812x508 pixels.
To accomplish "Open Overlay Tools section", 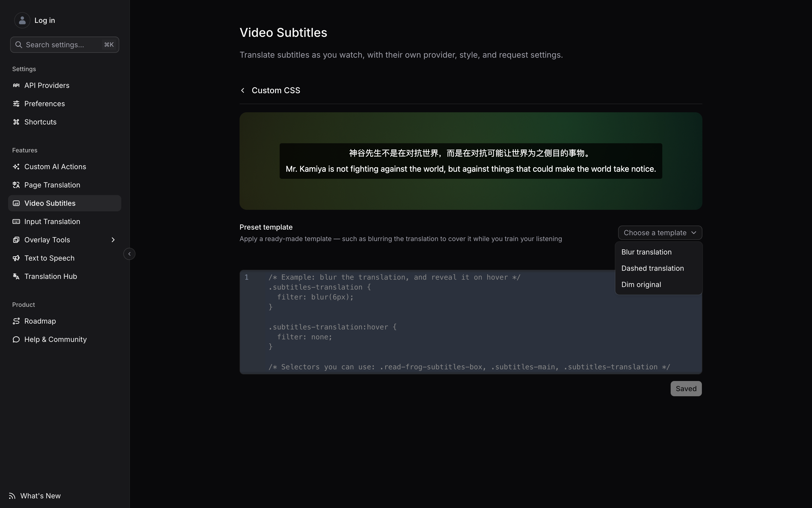I will coord(65,240).
